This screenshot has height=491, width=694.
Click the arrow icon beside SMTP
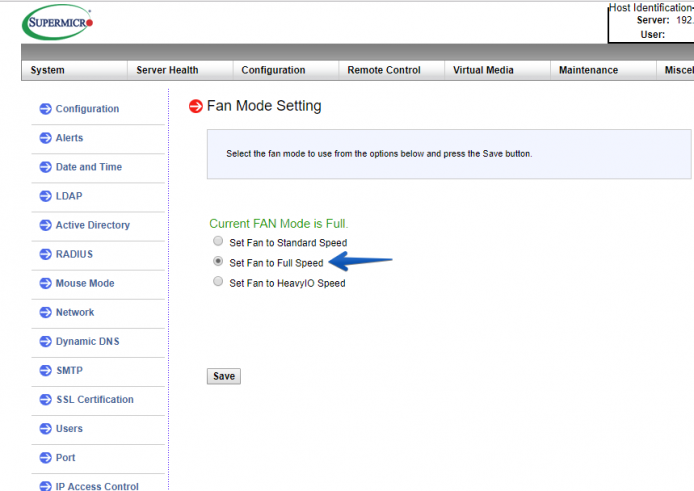tap(46, 370)
